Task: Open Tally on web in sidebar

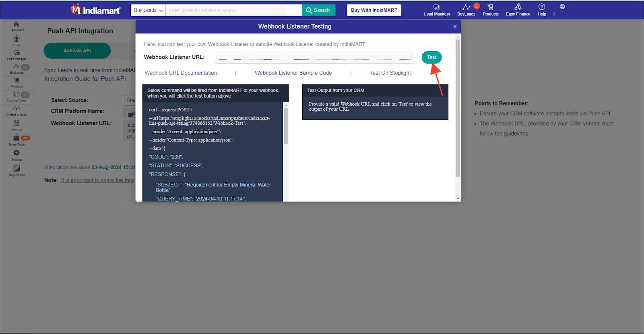Action: [x=17, y=171]
